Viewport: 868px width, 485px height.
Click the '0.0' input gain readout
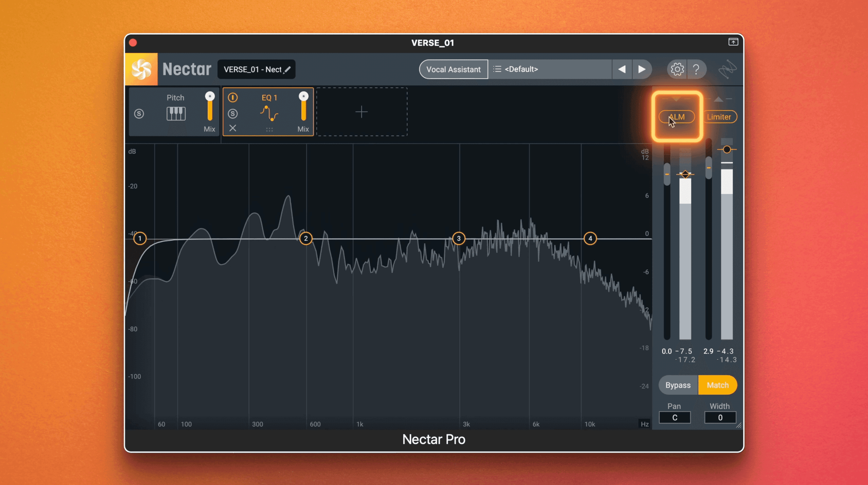(667, 351)
